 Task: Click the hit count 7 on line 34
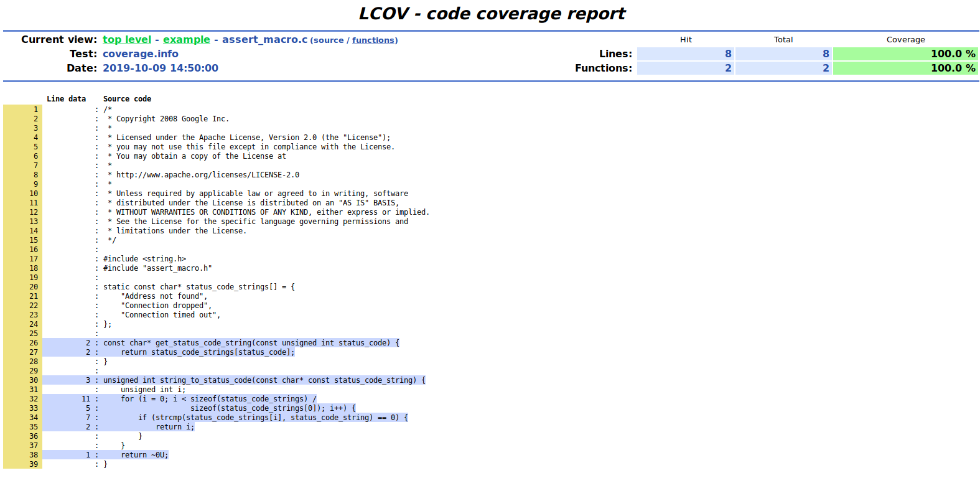88,418
